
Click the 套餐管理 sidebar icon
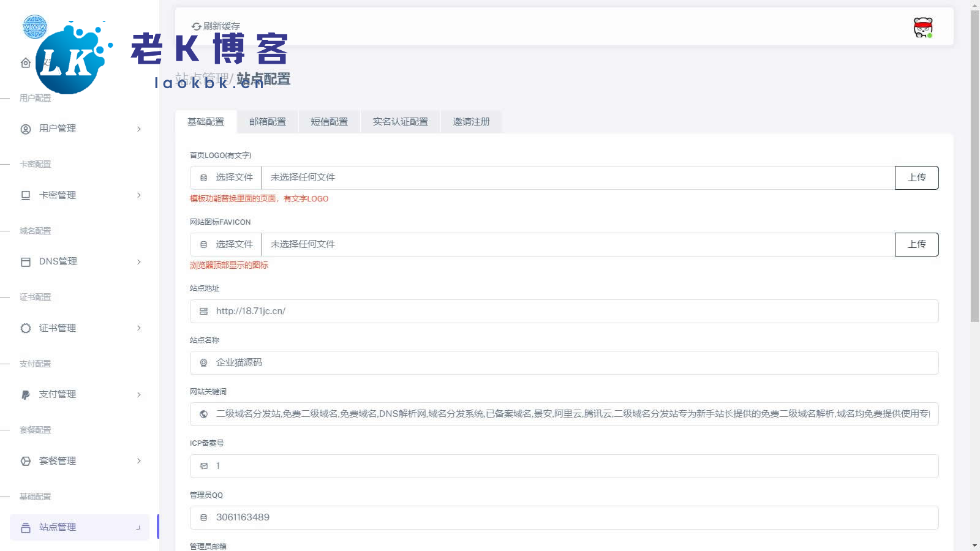tap(26, 461)
